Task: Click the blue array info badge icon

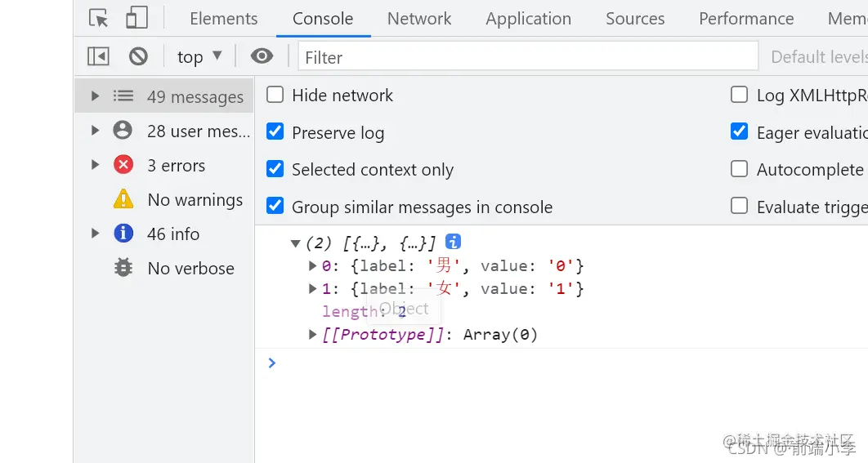Action: click(453, 242)
